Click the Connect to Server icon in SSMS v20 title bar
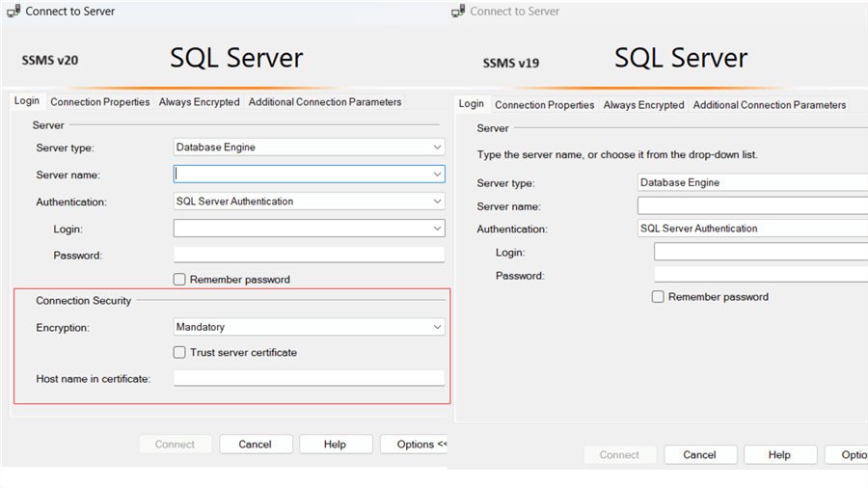 pyautogui.click(x=13, y=12)
